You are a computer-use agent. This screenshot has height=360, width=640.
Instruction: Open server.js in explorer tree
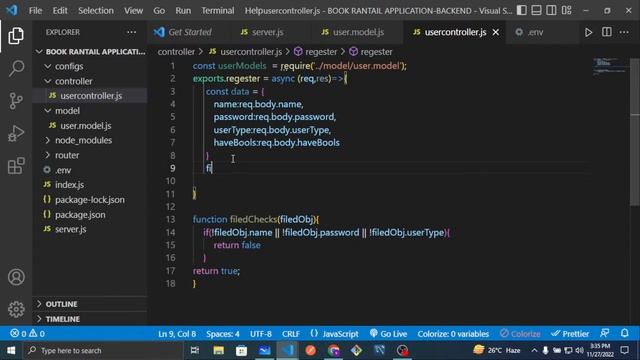point(91,229)
